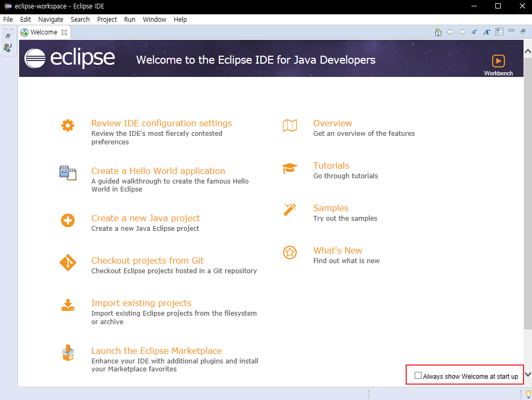Image resolution: width=532 pixels, height=400 pixels.
Task: Navigate forward with the right arrow icon
Action: [x=462, y=32]
